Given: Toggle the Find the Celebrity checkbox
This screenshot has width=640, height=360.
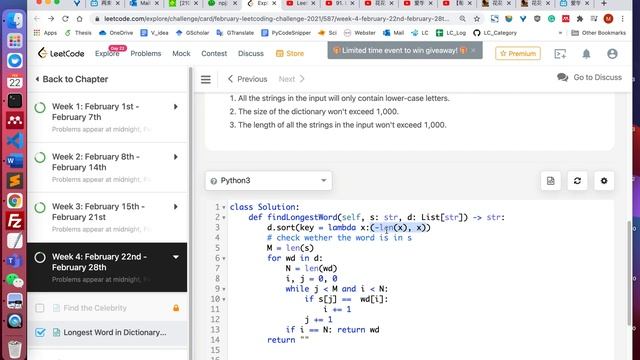Looking at the screenshot, I should coord(40,308).
